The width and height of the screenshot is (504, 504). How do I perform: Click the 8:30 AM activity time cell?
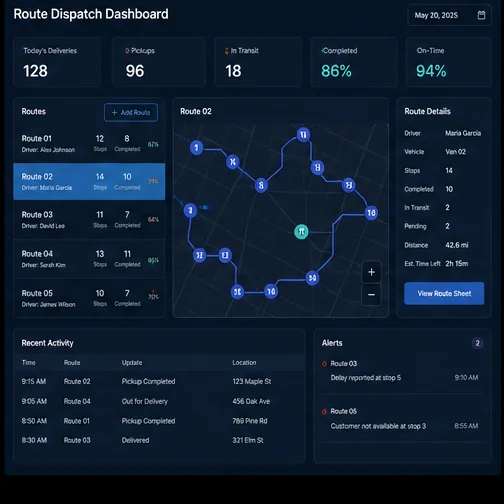34,440
